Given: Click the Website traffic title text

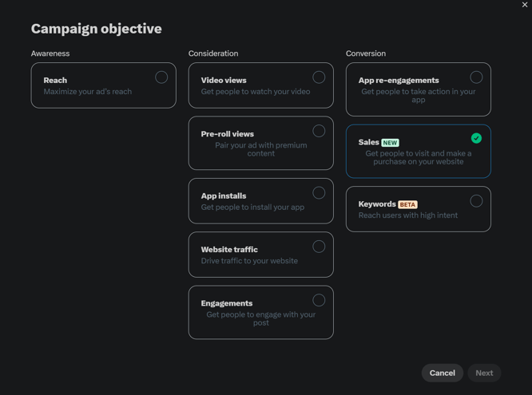Looking at the screenshot, I should point(229,250).
